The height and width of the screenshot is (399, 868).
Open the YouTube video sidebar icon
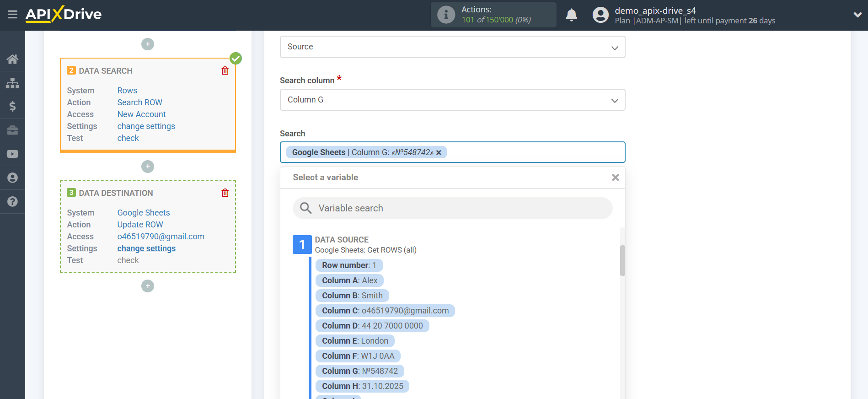point(12,154)
